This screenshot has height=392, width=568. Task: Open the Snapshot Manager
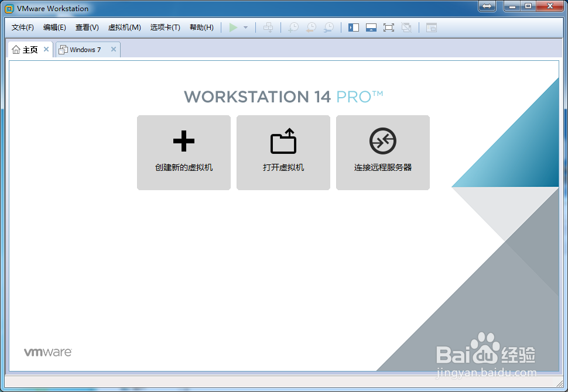(329, 27)
